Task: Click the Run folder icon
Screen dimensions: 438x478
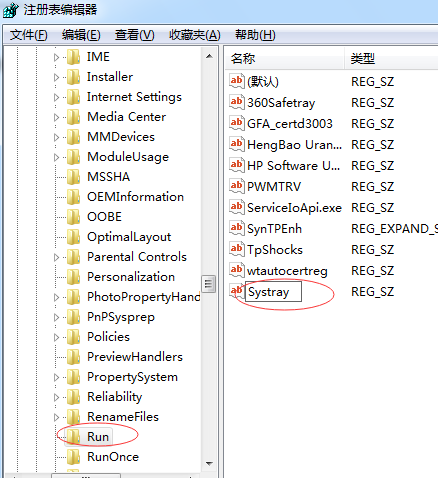Action: click(x=73, y=436)
